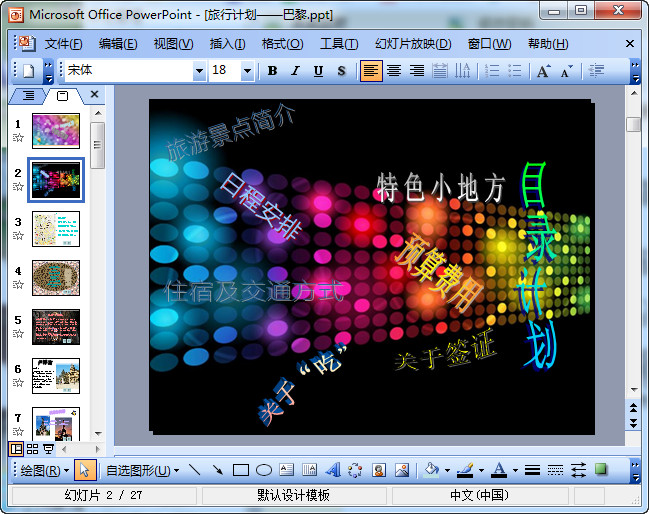This screenshot has width=649, height=514.
Task: Select the Arrow drawing tool
Action: [217, 470]
